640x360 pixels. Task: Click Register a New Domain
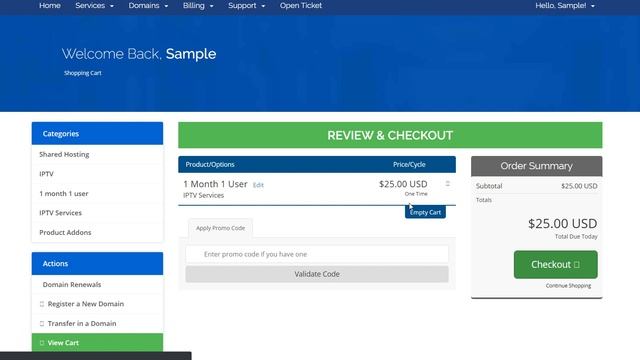pyautogui.click(x=97, y=304)
